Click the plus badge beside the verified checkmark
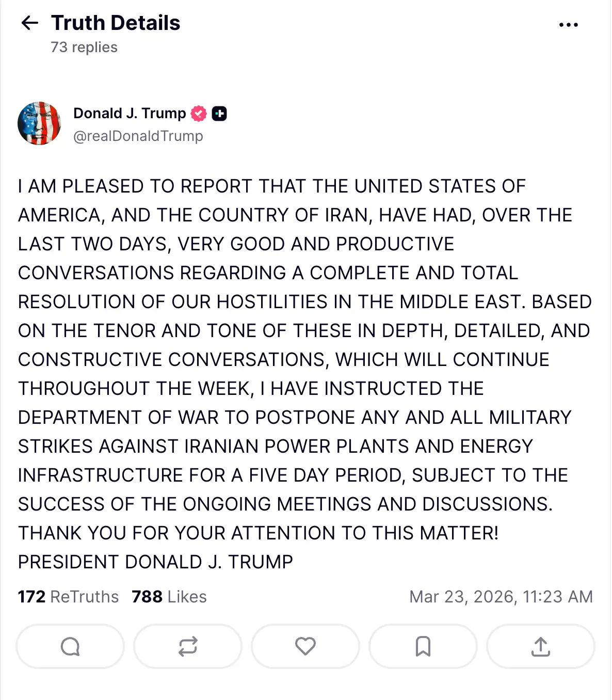The image size is (612, 700). (220, 114)
